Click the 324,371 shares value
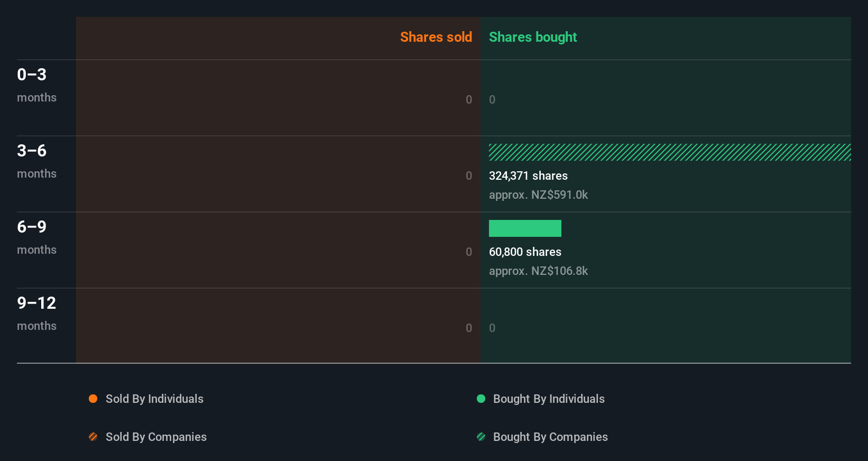 528,176
